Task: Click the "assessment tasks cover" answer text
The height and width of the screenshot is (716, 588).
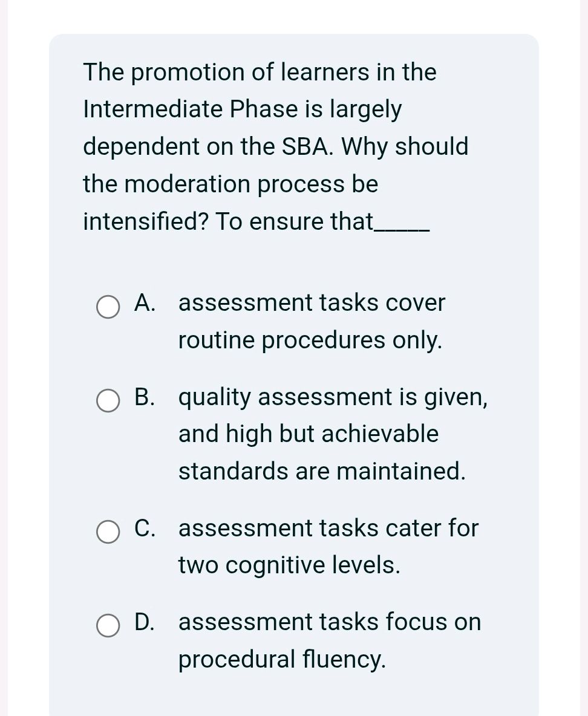Action: point(312,302)
